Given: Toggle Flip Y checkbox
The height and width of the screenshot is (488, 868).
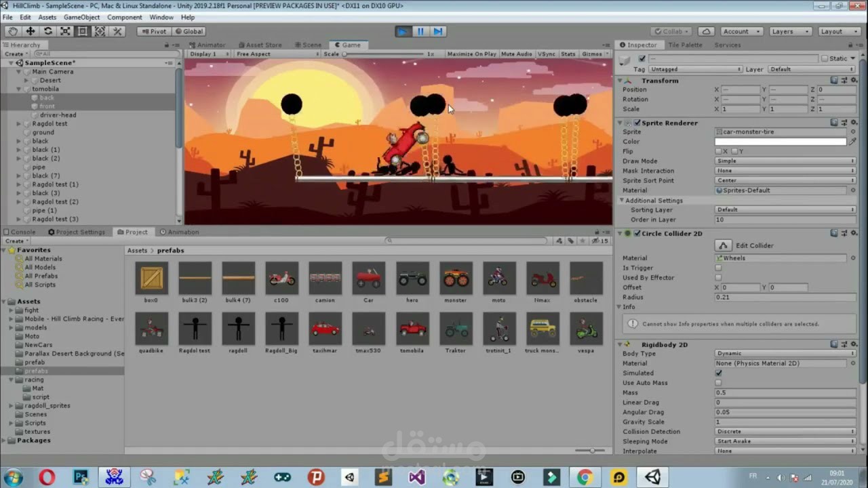Looking at the screenshot, I should [x=734, y=151].
